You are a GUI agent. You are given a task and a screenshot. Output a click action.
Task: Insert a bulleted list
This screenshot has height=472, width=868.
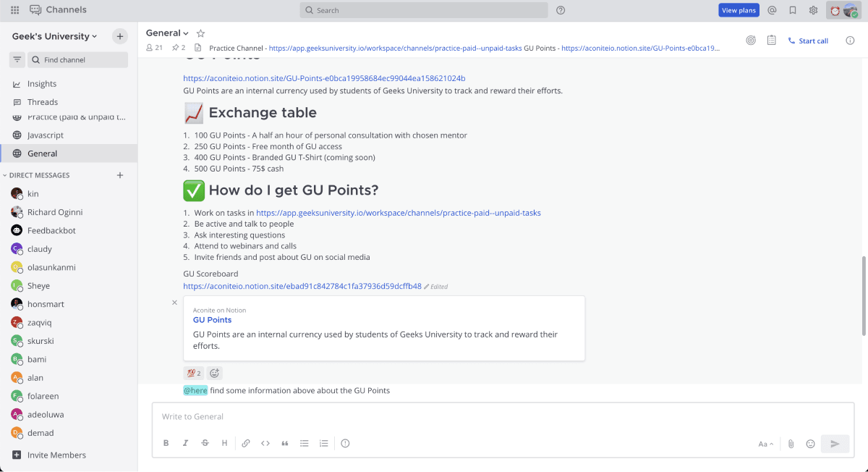click(305, 443)
